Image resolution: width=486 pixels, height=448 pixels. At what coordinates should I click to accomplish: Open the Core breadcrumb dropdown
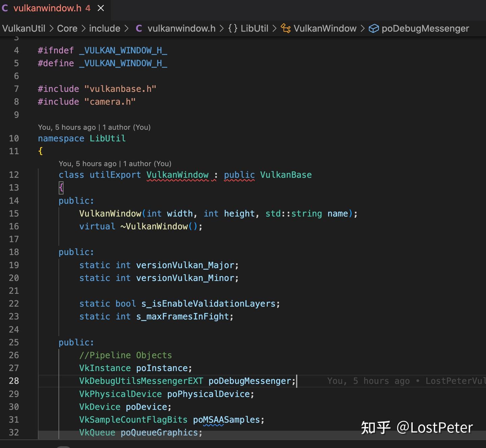click(67, 28)
